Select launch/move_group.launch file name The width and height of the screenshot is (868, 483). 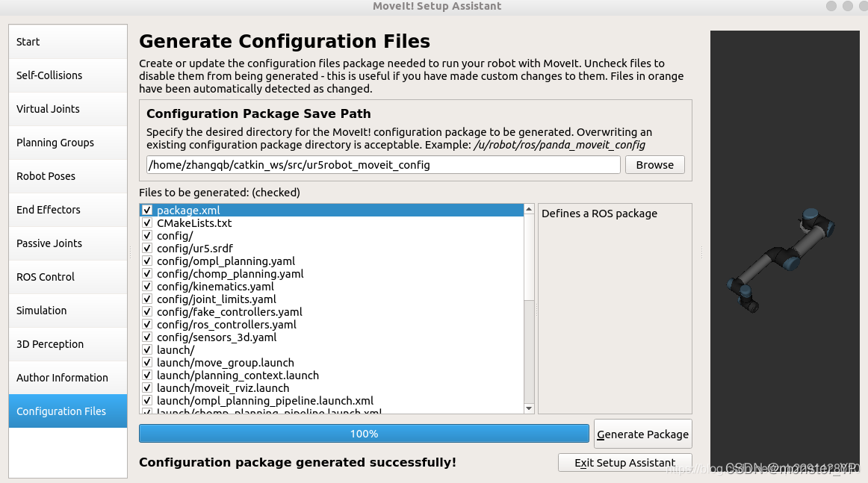[x=226, y=363]
